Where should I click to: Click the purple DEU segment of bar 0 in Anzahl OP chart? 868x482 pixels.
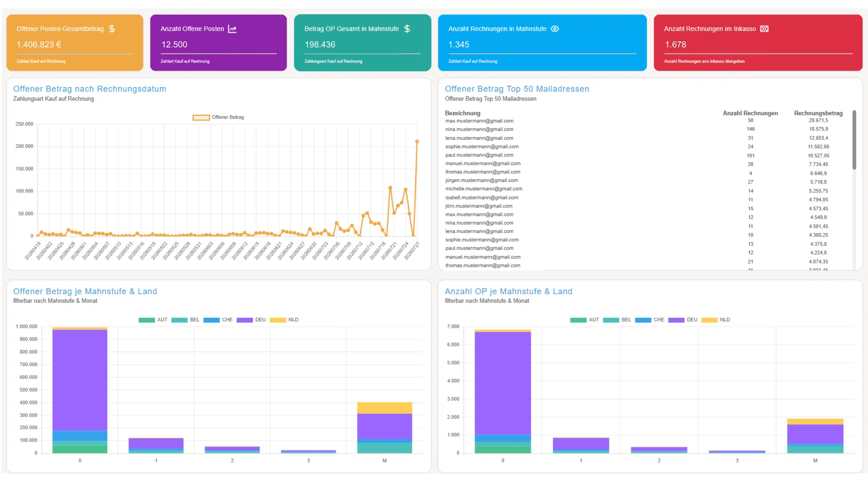tap(503, 383)
